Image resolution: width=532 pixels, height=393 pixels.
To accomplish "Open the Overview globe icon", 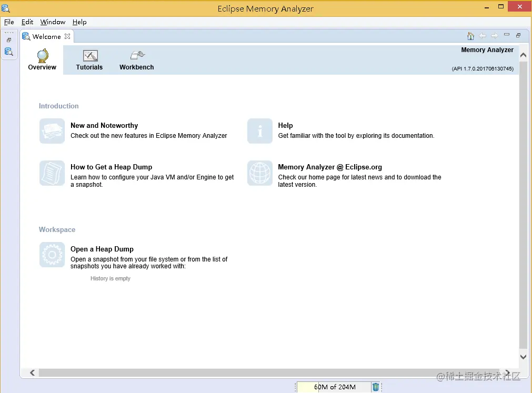I will (43, 56).
